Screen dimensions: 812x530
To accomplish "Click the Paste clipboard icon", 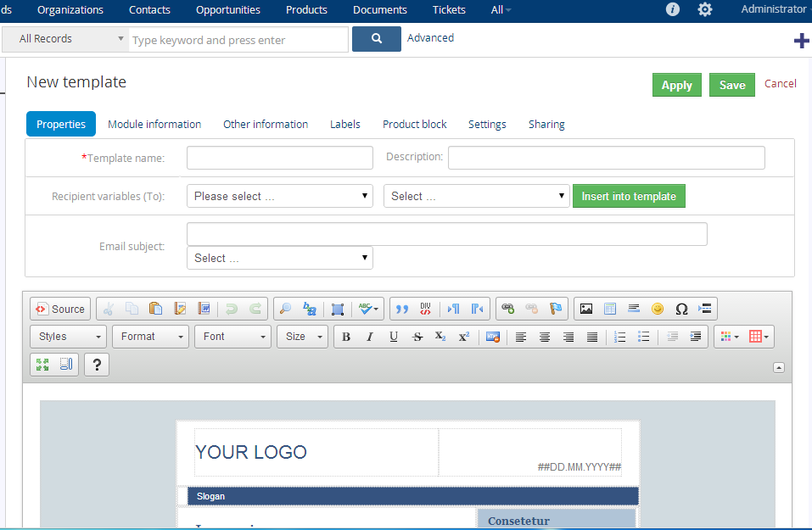I will pyautogui.click(x=155, y=309).
